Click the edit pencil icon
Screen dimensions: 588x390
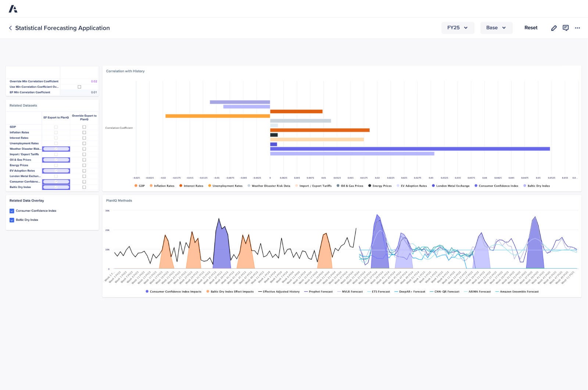click(554, 28)
